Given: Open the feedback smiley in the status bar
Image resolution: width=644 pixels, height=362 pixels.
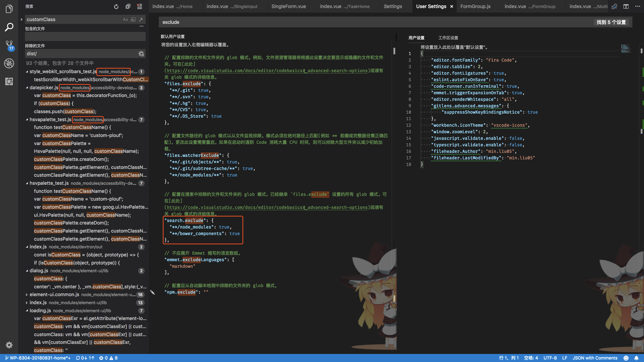Looking at the screenshot, I should coord(626,358).
